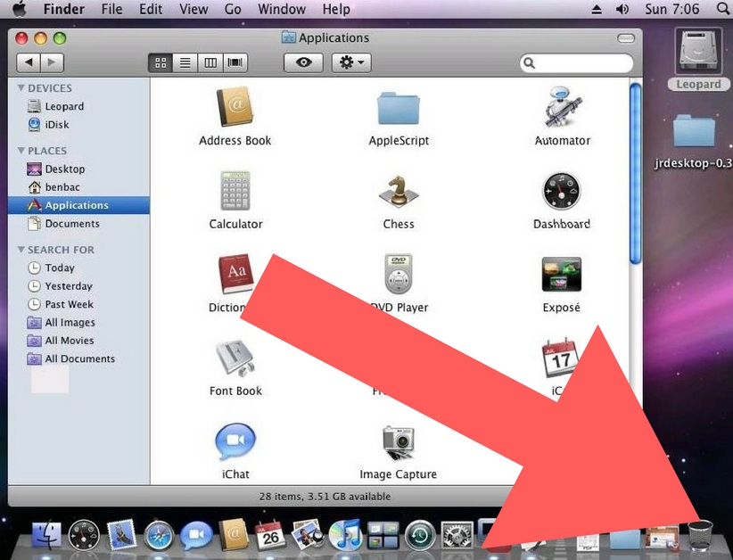
Task: Select the Chess app icon
Action: click(399, 191)
